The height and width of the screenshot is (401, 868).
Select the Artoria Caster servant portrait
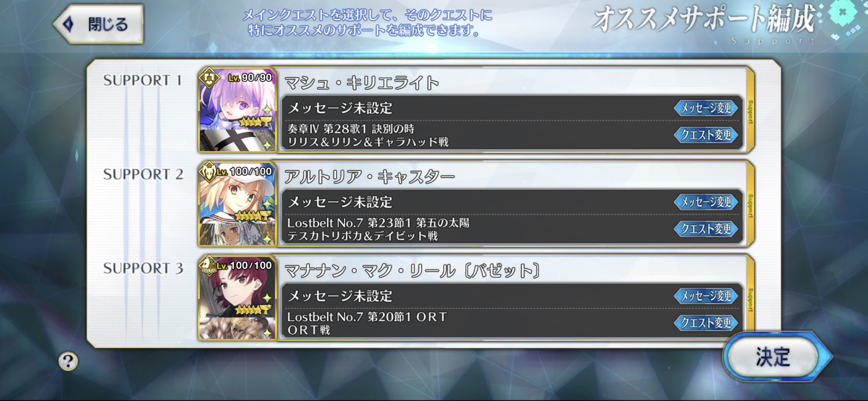coord(238,193)
